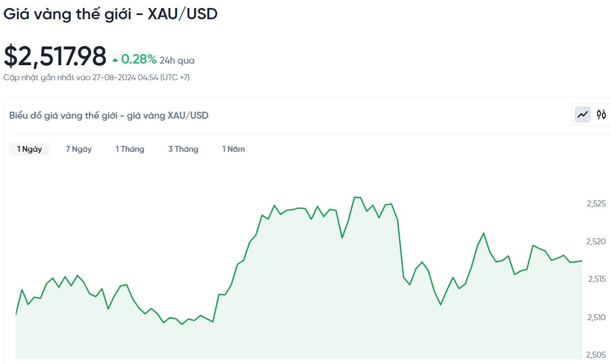Click the 2,510 y-axis label
The height and width of the screenshot is (364, 611).
coord(597,317)
